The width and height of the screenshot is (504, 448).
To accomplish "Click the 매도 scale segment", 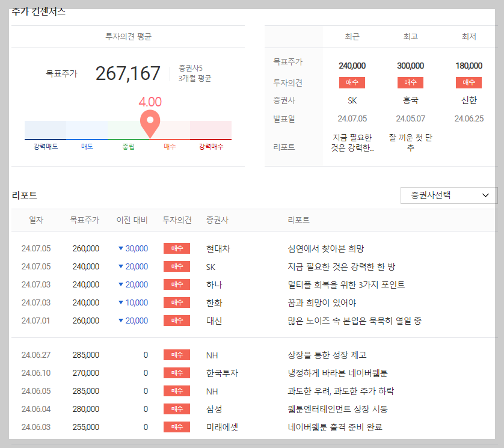I will tap(87, 130).
